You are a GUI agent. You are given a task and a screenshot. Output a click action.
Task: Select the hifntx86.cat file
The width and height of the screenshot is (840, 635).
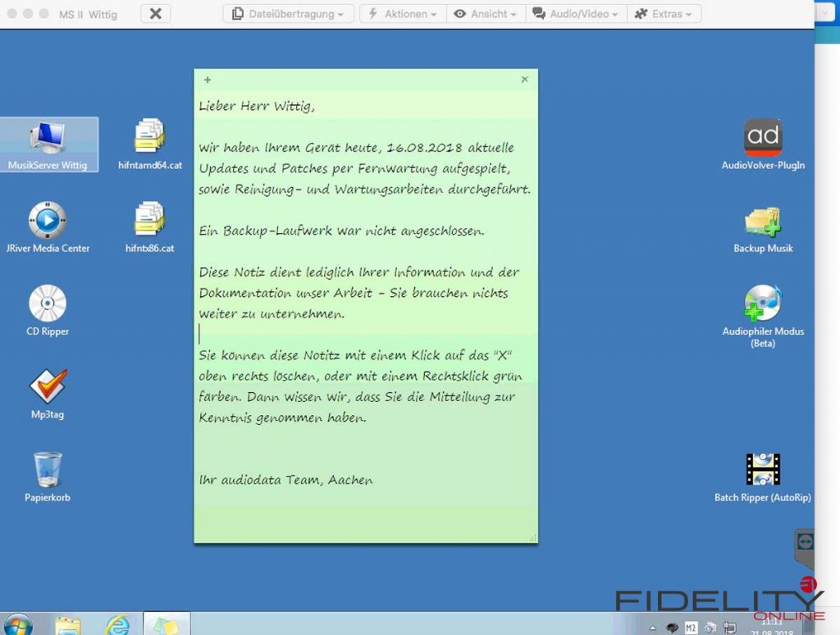point(150,222)
